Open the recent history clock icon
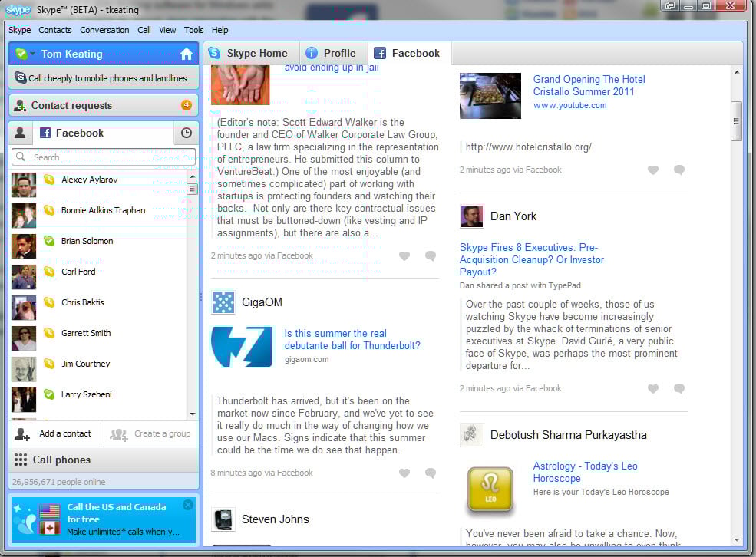 coord(186,133)
